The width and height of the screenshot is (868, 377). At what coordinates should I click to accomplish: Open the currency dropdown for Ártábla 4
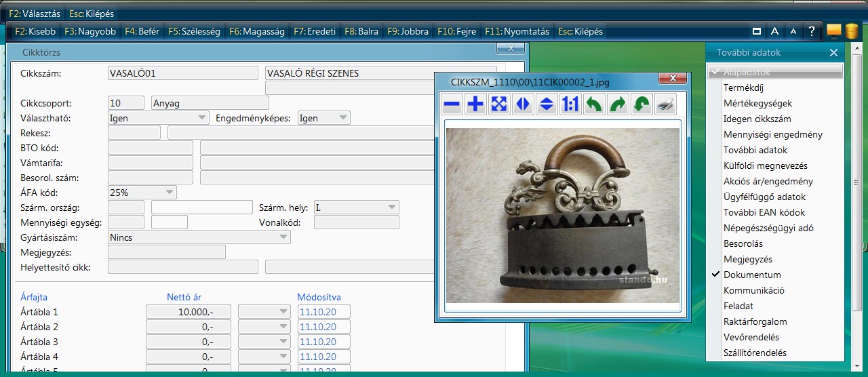(264, 357)
